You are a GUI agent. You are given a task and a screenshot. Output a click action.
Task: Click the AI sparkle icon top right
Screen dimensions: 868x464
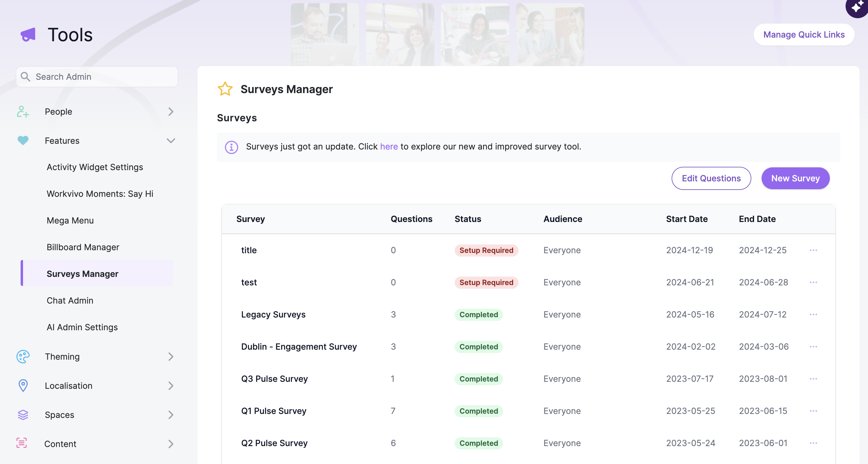[x=858, y=7]
